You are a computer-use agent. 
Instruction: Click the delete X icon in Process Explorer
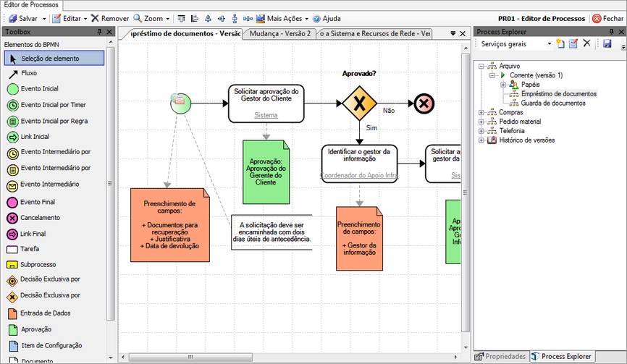pyautogui.click(x=586, y=43)
